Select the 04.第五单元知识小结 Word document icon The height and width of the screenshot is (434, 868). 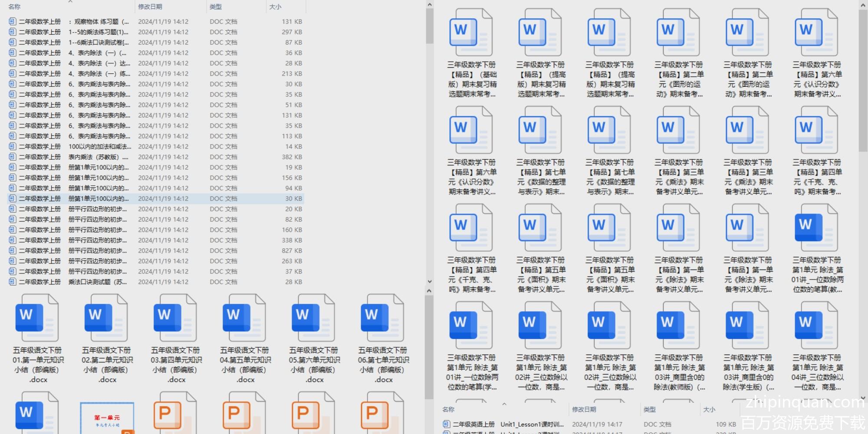coord(244,318)
